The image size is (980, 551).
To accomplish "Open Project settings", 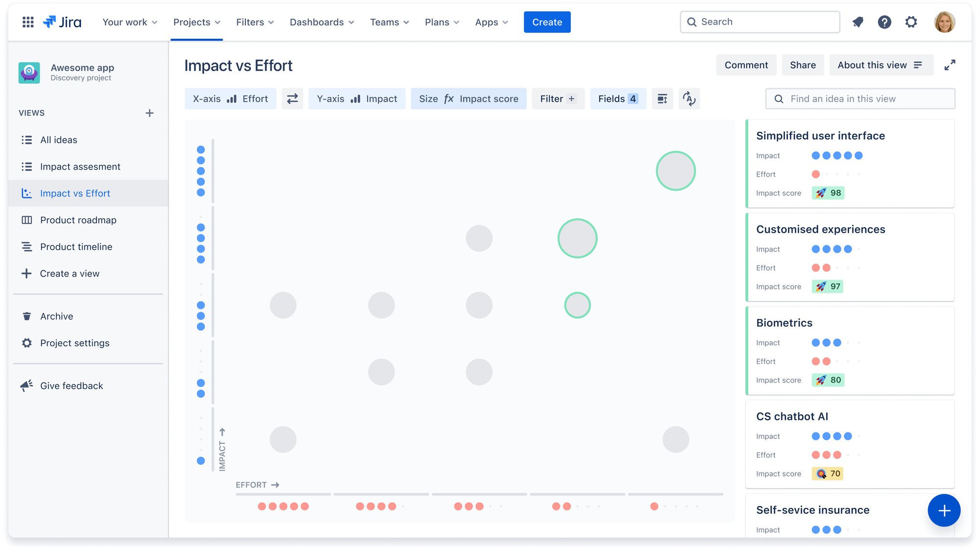I will click(x=88, y=343).
